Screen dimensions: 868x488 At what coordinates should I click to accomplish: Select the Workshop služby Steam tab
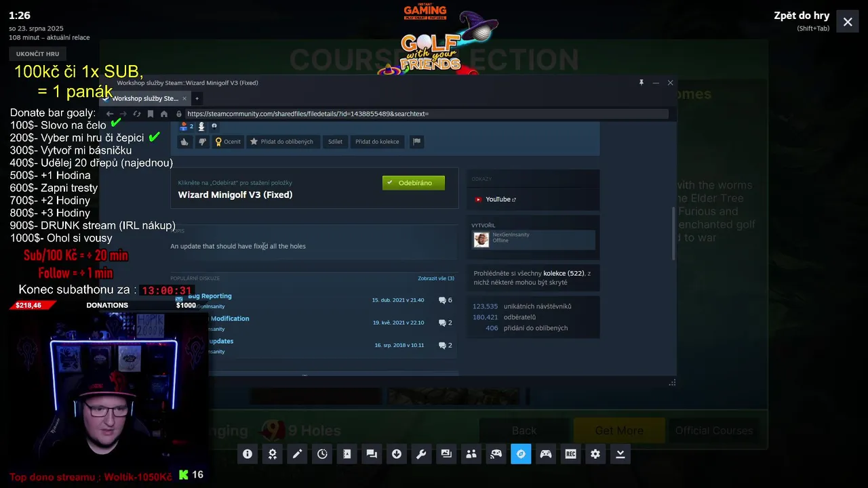click(145, 98)
